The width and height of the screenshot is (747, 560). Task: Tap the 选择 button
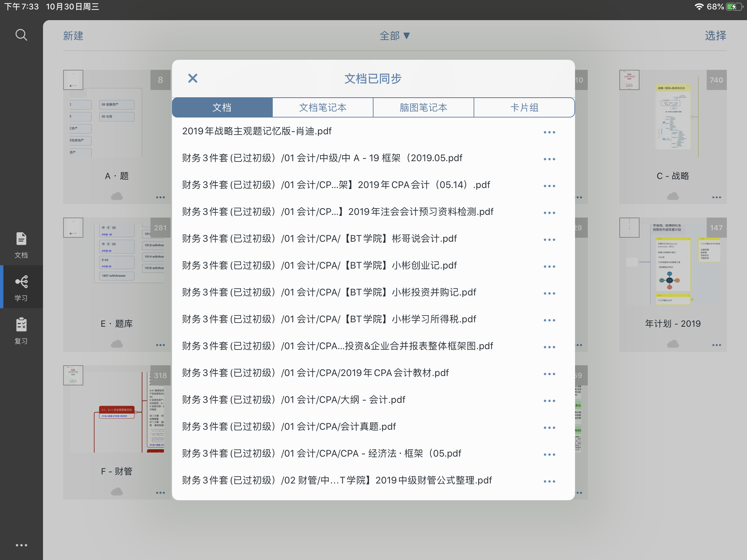(x=715, y=36)
